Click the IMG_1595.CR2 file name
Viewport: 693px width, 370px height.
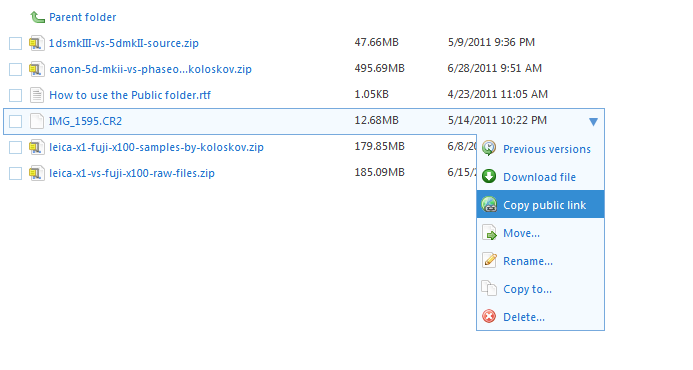pos(85,121)
